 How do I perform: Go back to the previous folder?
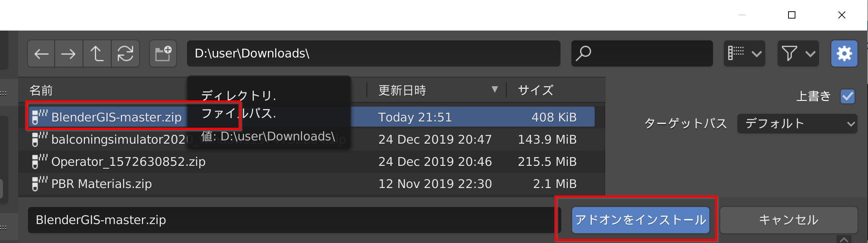pos(41,54)
